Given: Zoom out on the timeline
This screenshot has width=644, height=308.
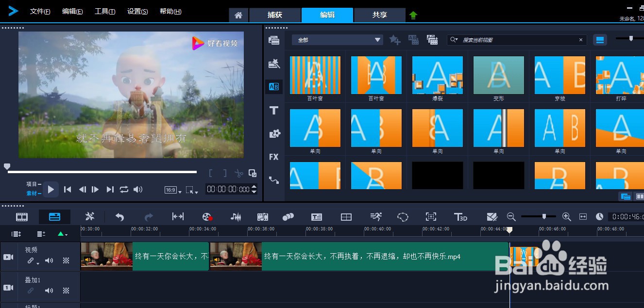Looking at the screenshot, I should click(x=511, y=217).
